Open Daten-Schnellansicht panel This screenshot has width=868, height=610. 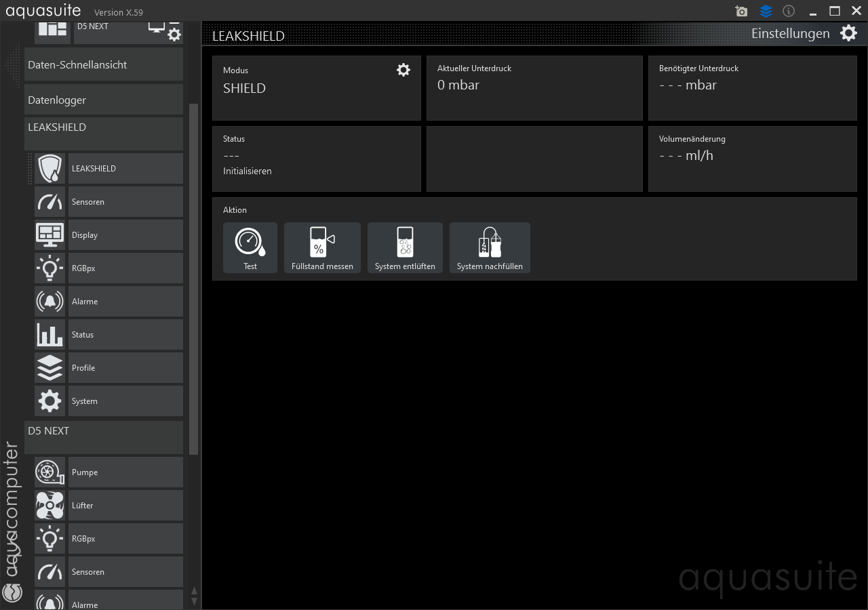click(x=104, y=65)
